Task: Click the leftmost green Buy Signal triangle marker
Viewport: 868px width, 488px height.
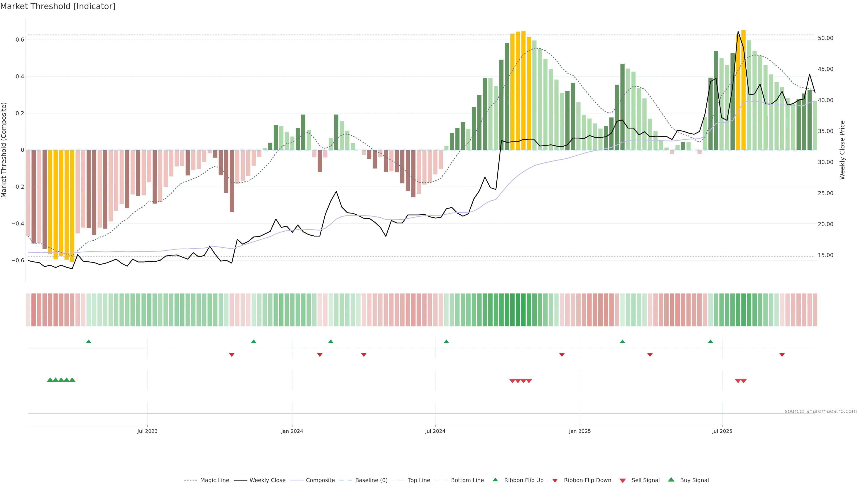Action: (50, 380)
